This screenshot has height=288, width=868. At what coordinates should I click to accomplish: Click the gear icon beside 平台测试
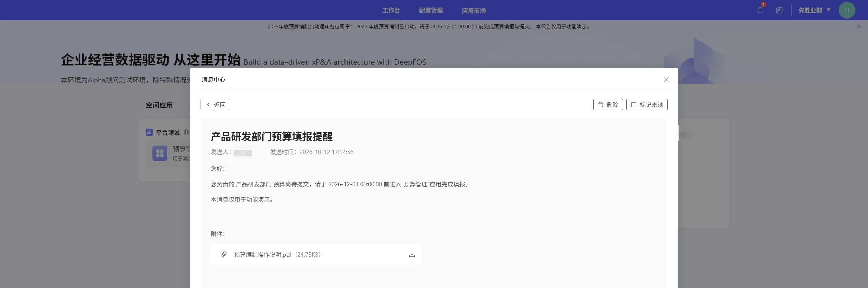pyautogui.click(x=186, y=132)
